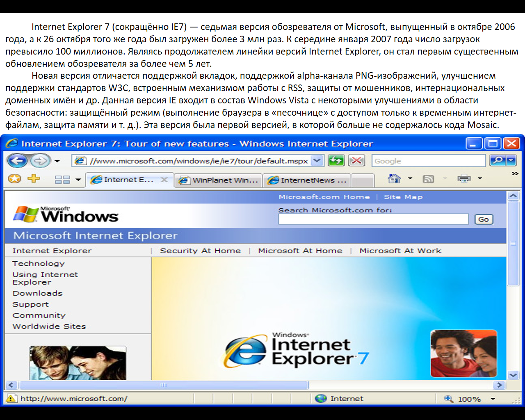Image resolution: width=525 pixels, height=420 pixels.
Task: Open the search provider dropdown
Action: click(510, 160)
